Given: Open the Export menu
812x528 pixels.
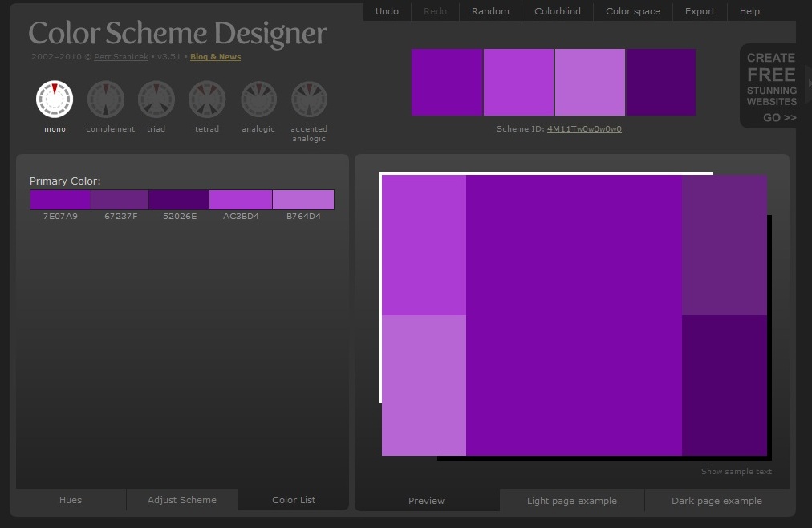Looking at the screenshot, I should tap(699, 11).
